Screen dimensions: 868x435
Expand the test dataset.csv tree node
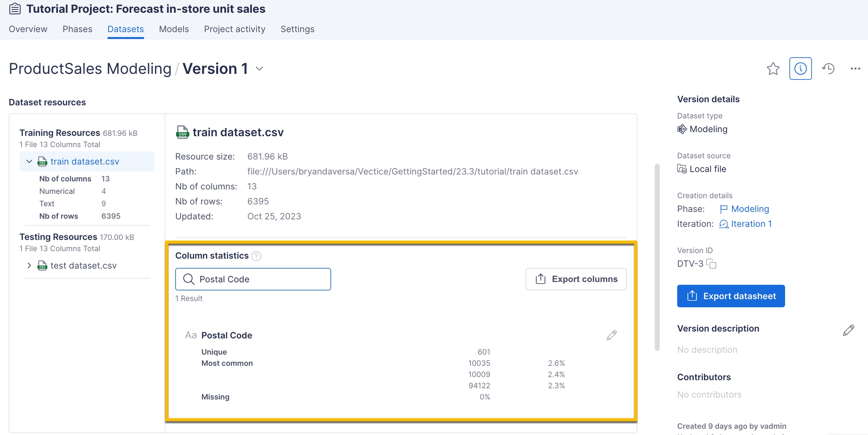[x=29, y=266]
